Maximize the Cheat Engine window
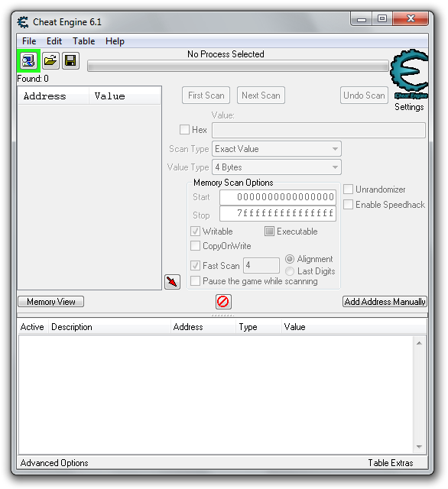Screen dimensions: 448x489 coord(382,19)
